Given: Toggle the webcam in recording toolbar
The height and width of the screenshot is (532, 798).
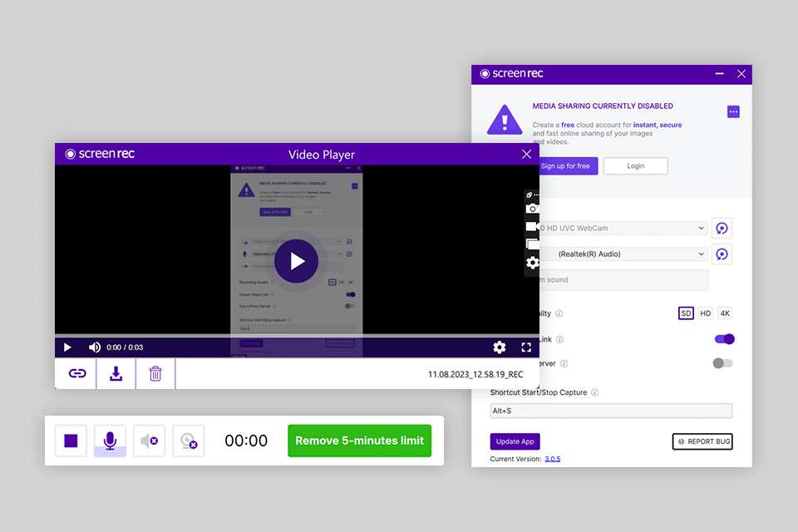Looking at the screenshot, I should pyautogui.click(x=189, y=441).
